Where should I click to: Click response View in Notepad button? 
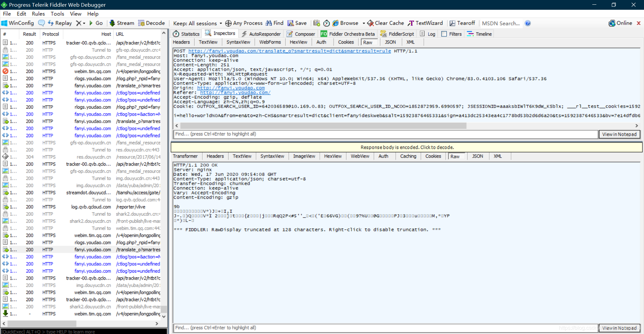click(x=619, y=328)
